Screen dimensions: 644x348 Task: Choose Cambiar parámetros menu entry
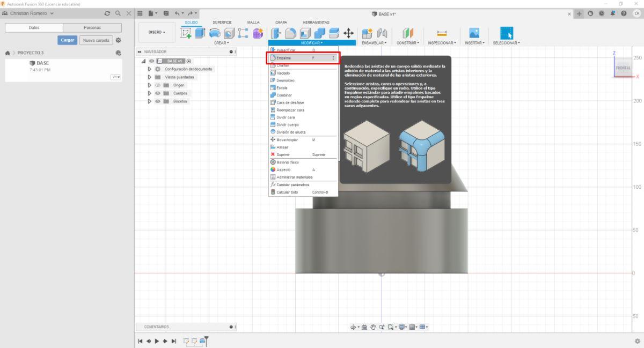pyautogui.click(x=303, y=184)
